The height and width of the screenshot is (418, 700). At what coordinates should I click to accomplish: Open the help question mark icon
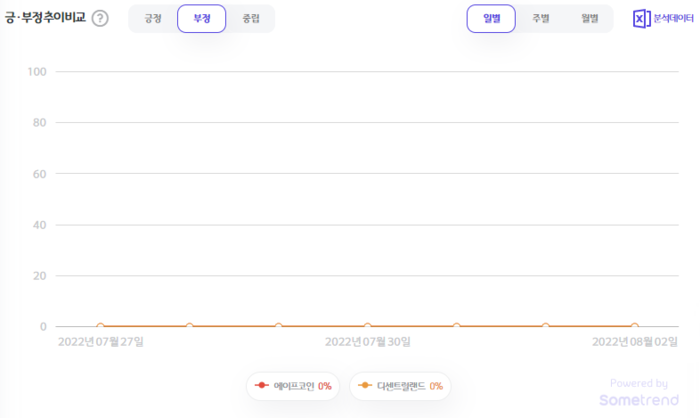(100, 18)
